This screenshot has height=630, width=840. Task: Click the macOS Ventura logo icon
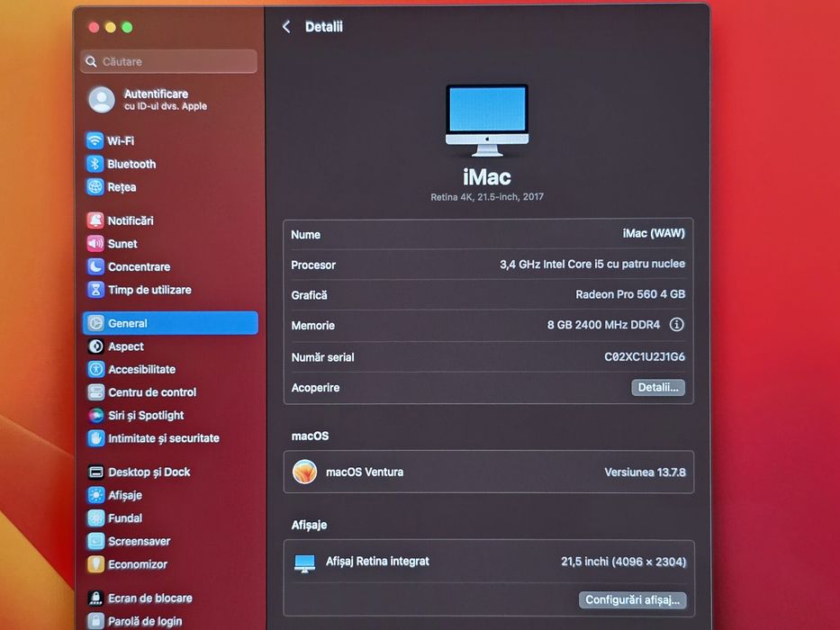(305, 472)
